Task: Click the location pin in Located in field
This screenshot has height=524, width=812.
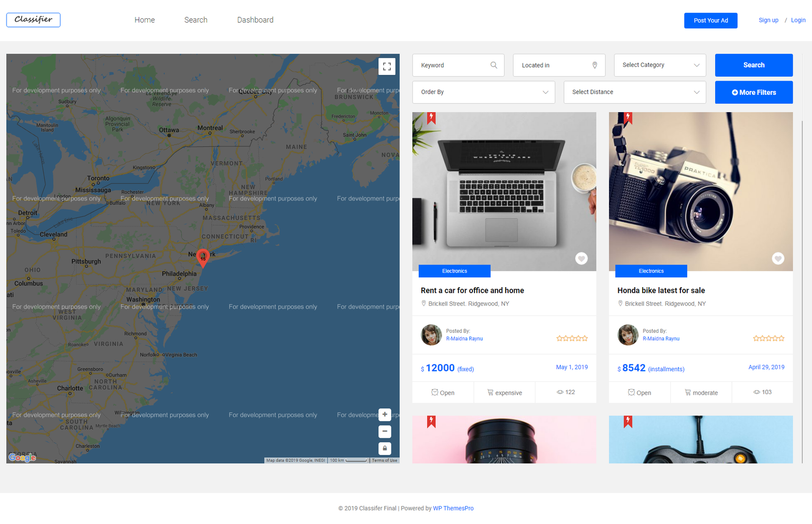Action: click(595, 65)
